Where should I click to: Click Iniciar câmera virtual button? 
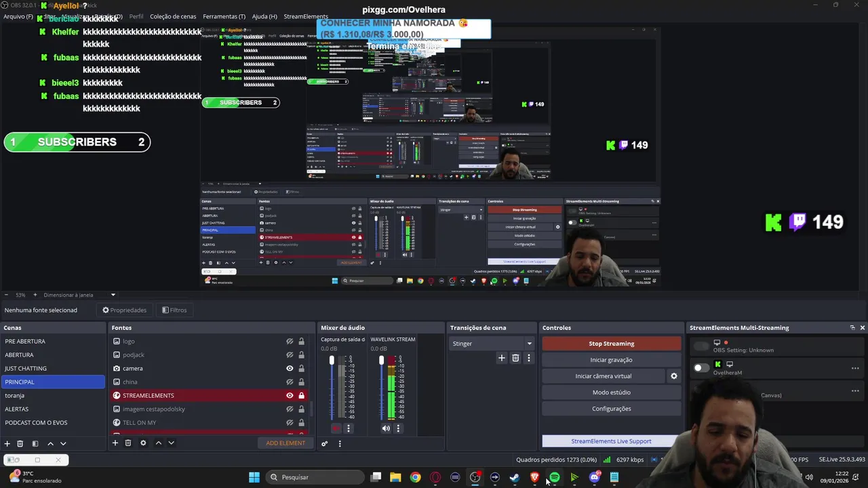point(604,376)
